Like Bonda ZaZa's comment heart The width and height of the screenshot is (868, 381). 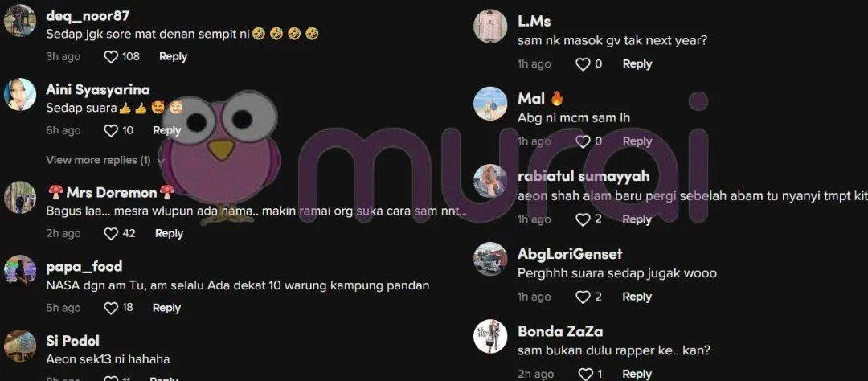coord(585,375)
